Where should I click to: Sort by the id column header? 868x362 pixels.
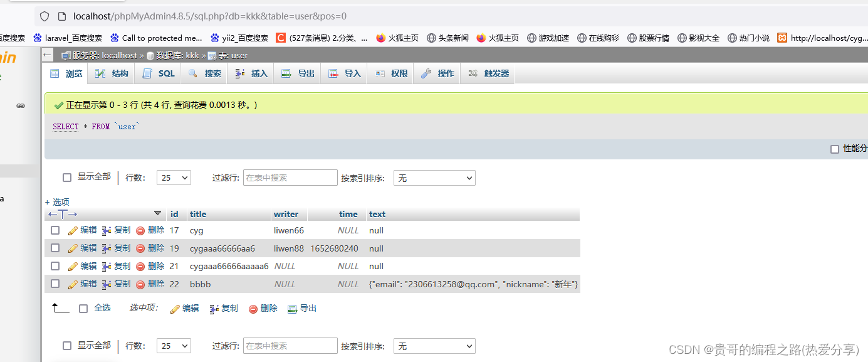[174, 214]
